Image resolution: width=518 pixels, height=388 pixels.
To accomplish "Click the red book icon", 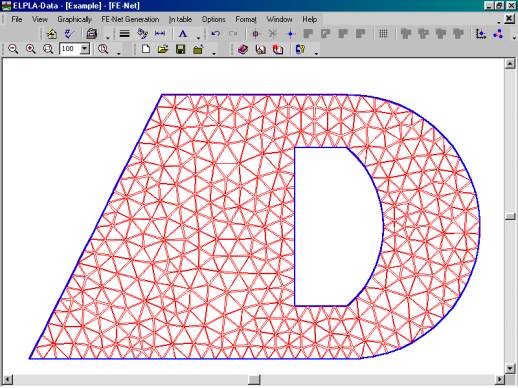I will coord(278,49).
